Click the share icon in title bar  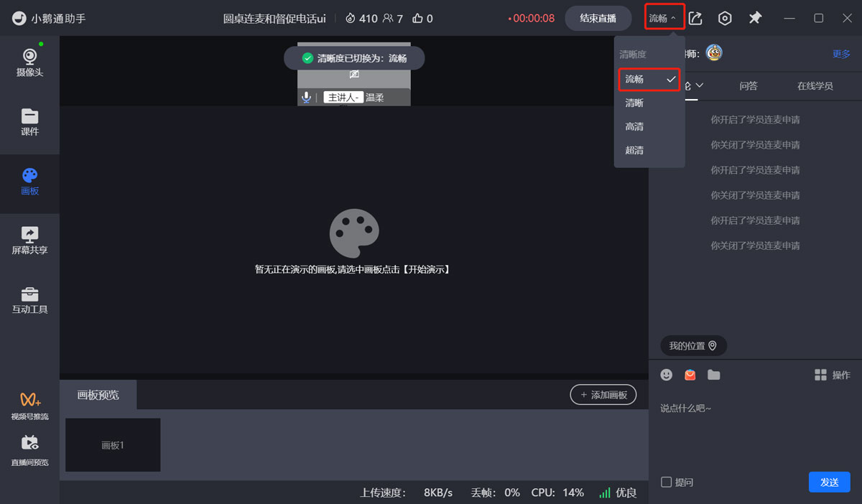click(x=695, y=18)
